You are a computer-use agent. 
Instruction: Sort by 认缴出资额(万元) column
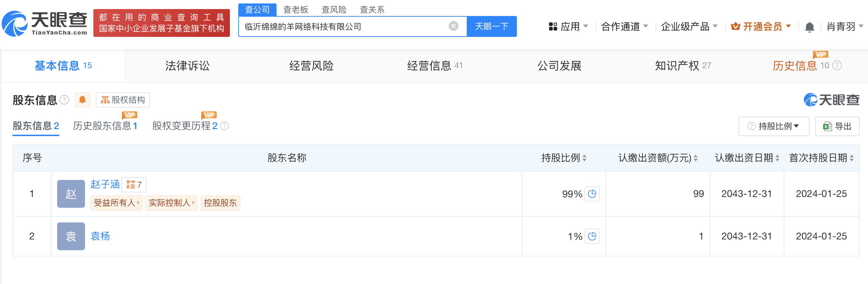pyautogui.click(x=696, y=158)
